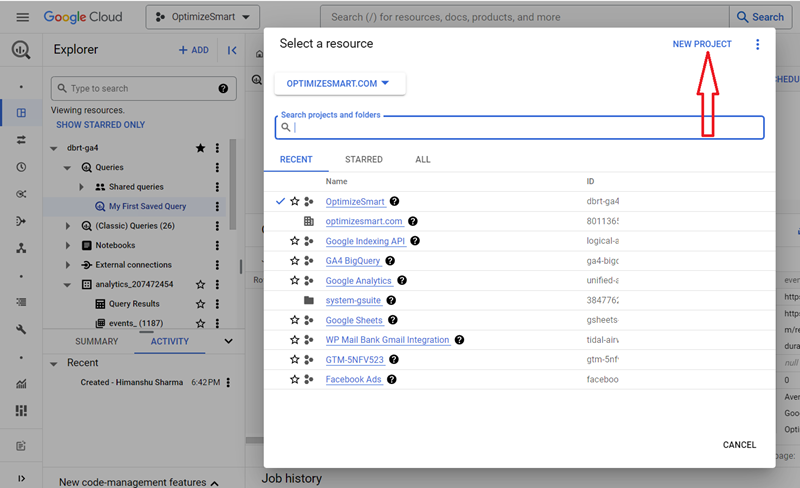Image resolution: width=800 pixels, height=488 pixels.
Task: Open the ACTIVITY tab in Explorer
Action: pyautogui.click(x=169, y=341)
